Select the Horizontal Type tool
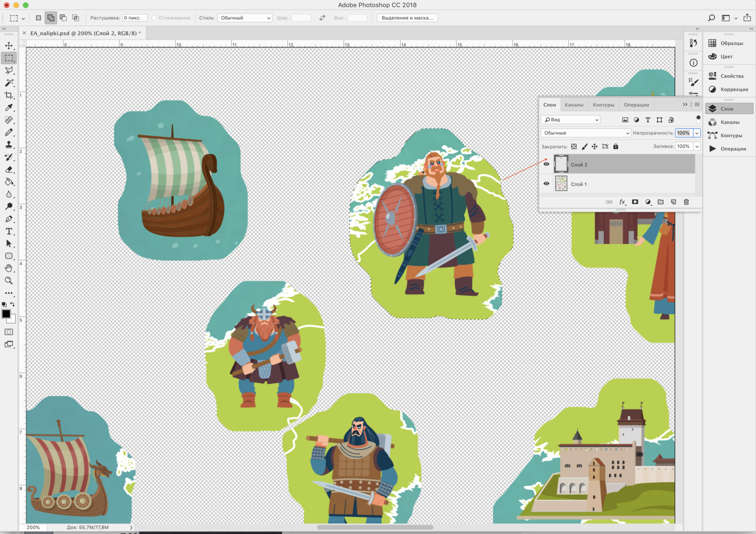Image resolution: width=756 pixels, height=534 pixels. tap(9, 231)
